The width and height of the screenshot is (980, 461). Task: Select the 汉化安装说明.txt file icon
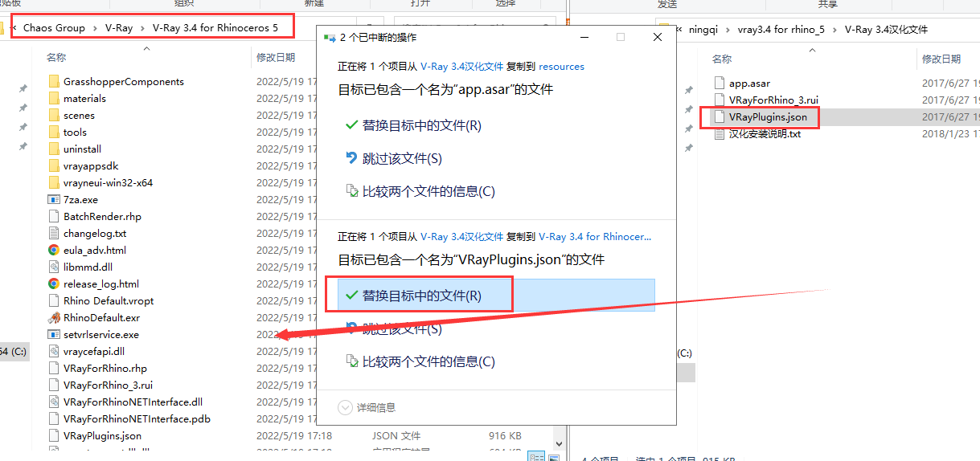pos(720,133)
